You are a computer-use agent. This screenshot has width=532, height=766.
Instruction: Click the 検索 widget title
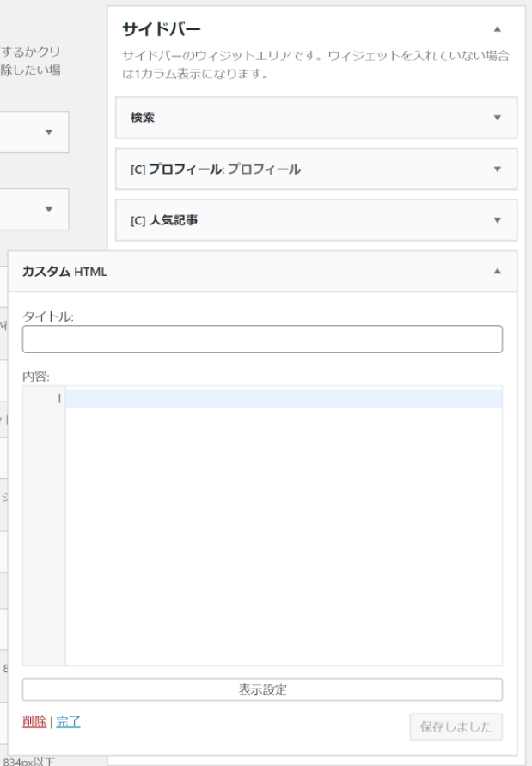click(143, 118)
